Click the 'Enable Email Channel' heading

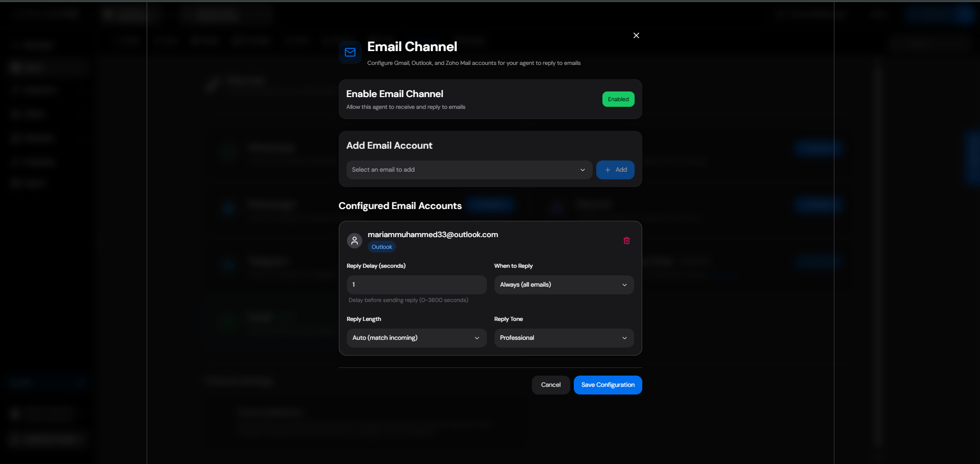[x=394, y=94]
